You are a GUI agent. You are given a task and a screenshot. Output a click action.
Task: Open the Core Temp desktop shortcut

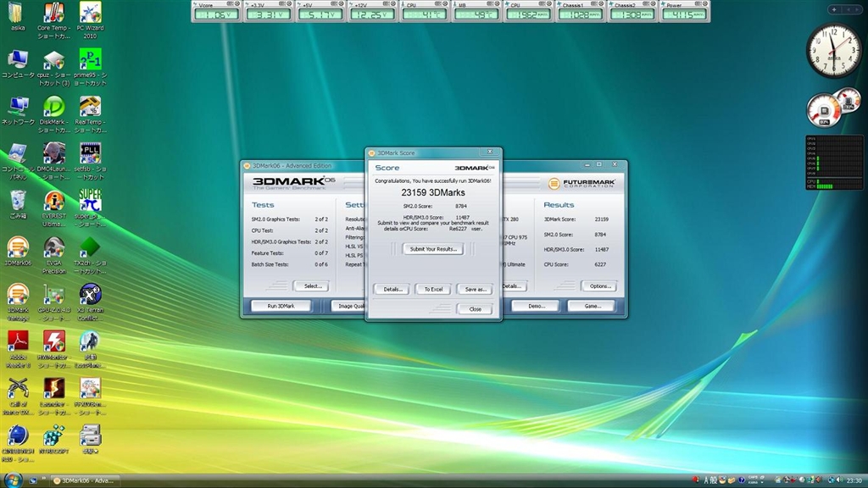53,14
